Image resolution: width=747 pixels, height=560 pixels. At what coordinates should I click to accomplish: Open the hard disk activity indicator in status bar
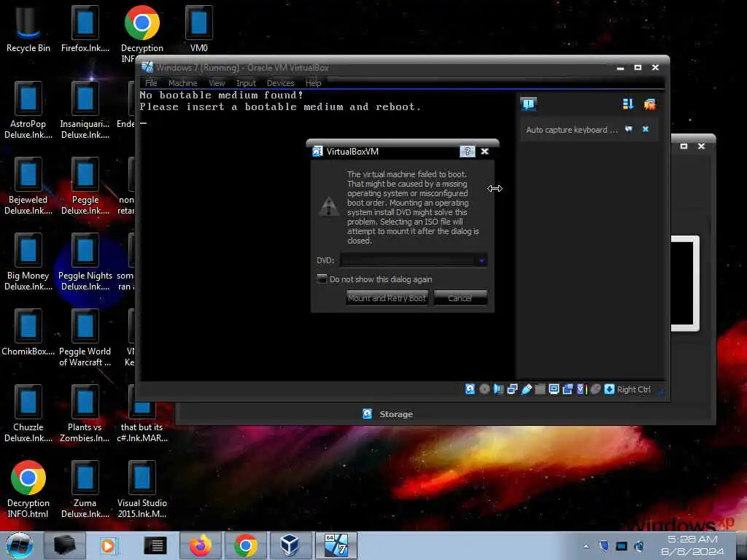[470, 389]
